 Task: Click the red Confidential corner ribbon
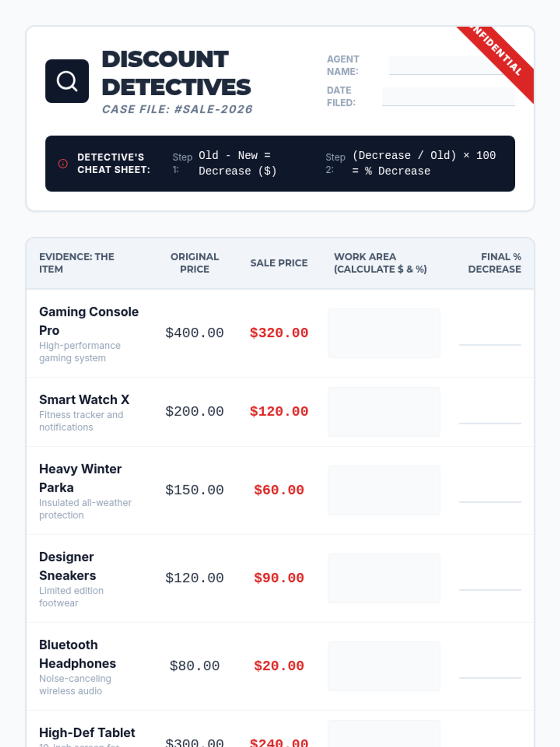pyautogui.click(x=502, y=55)
